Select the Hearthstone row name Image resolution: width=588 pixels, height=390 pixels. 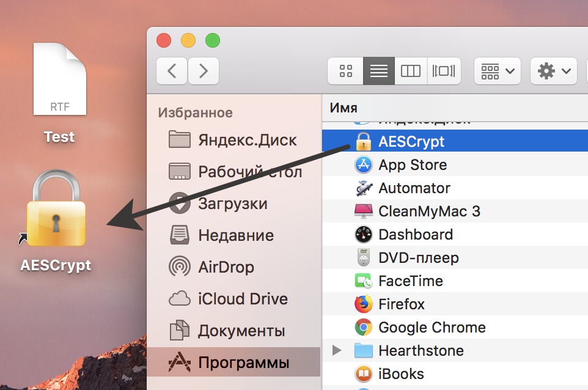421,351
